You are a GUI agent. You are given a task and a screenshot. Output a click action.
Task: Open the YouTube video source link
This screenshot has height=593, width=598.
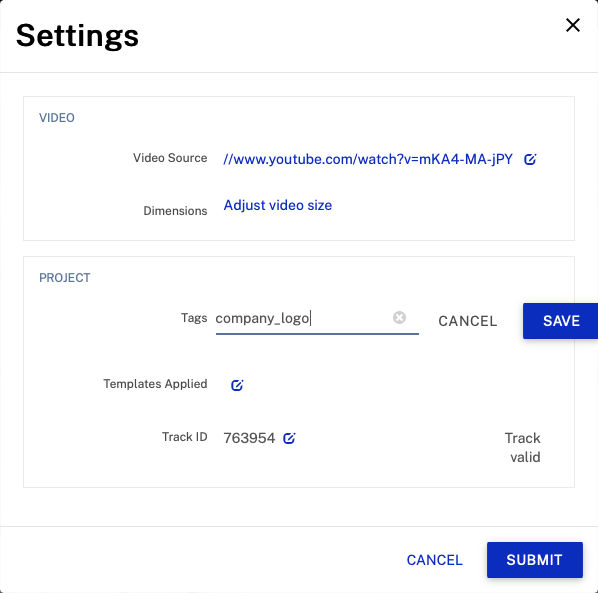pos(368,159)
